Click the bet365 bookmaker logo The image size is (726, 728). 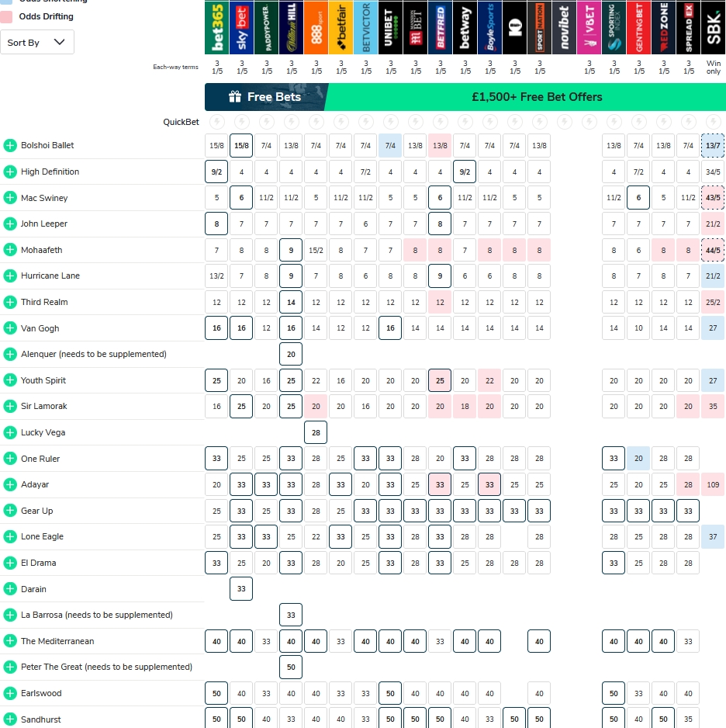216,27
